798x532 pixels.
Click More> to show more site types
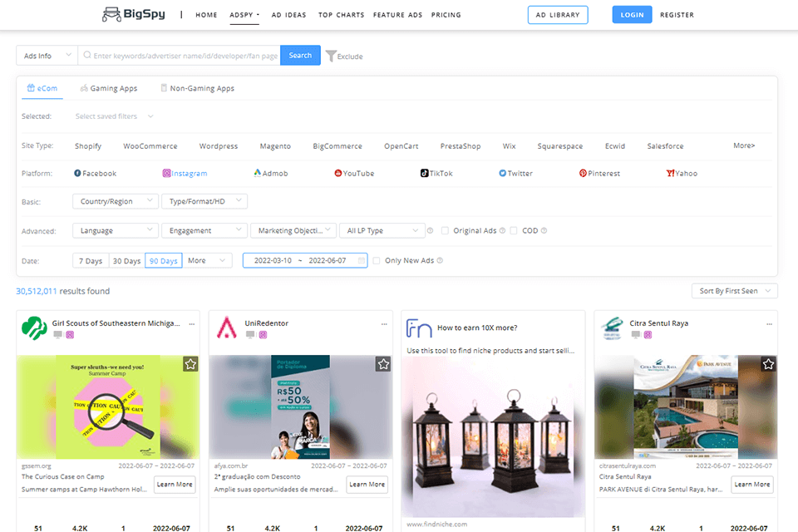tap(744, 145)
